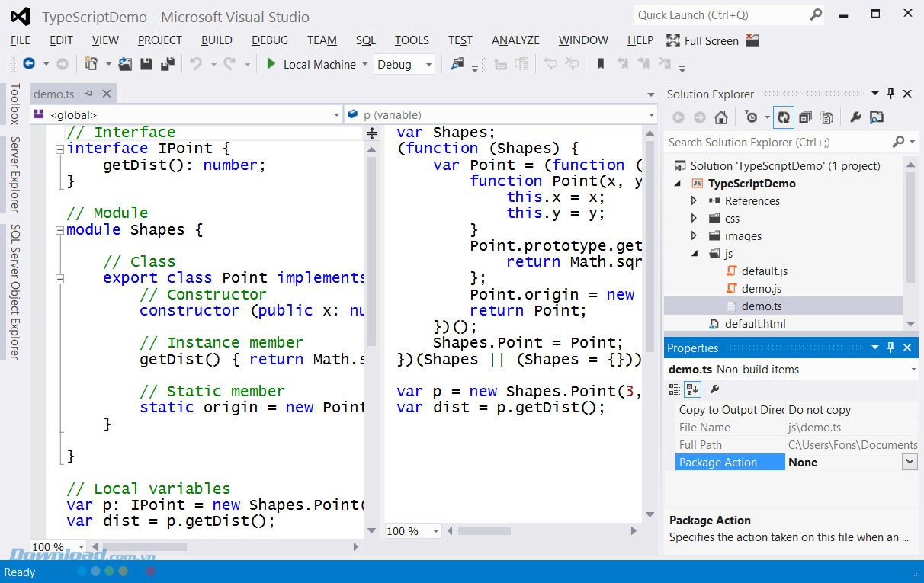The width and height of the screenshot is (924, 583).
Task: Click the Full Screen button
Action: tap(711, 40)
